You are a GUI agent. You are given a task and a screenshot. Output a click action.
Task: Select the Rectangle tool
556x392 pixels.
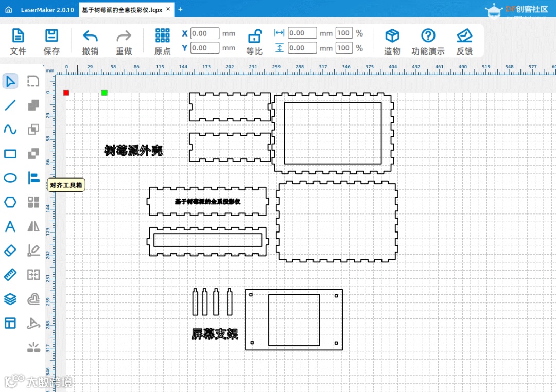pos(10,154)
